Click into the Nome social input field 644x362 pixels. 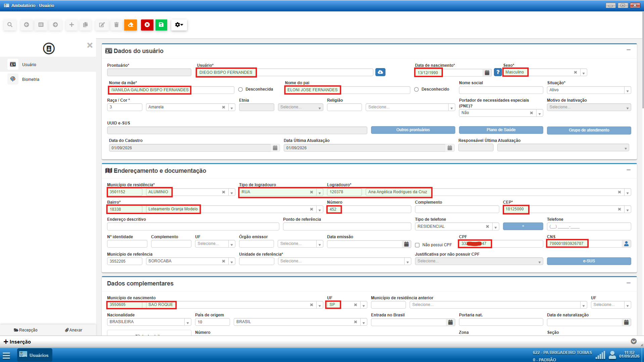pos(501,90)
